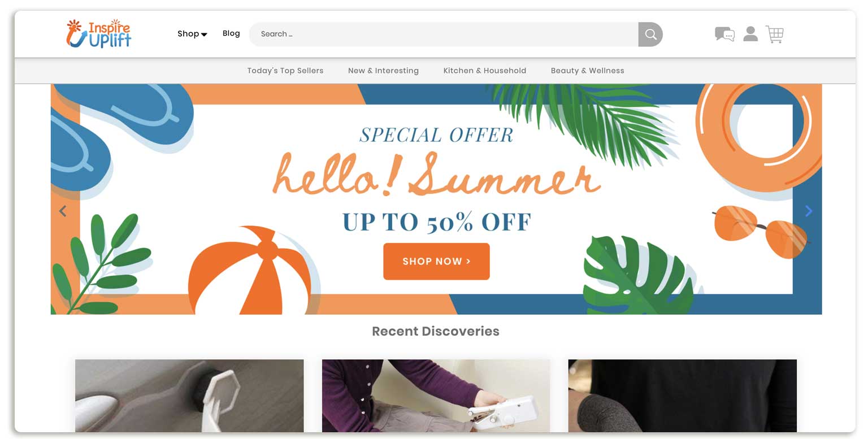Select the Today's Top Sellers category
Viewport: 868px width, 439px height.
285,71
